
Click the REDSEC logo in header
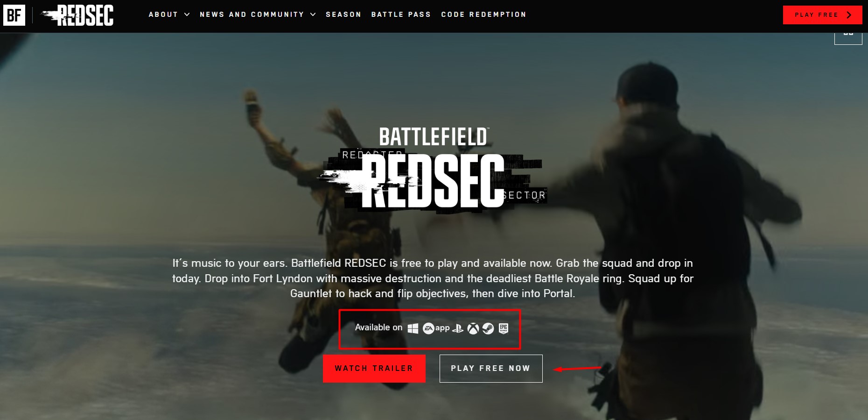pyautogui.click(x=77, y=15)
